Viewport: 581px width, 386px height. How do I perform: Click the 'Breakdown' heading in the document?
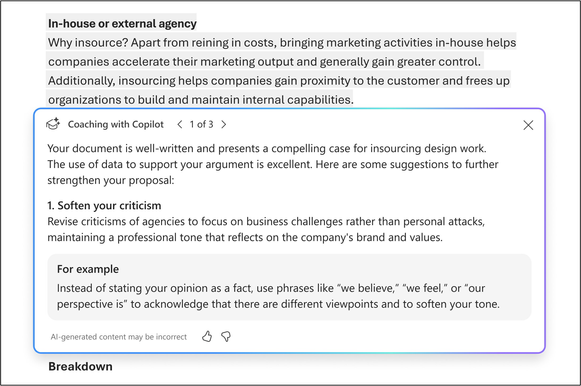click(80, 366)
